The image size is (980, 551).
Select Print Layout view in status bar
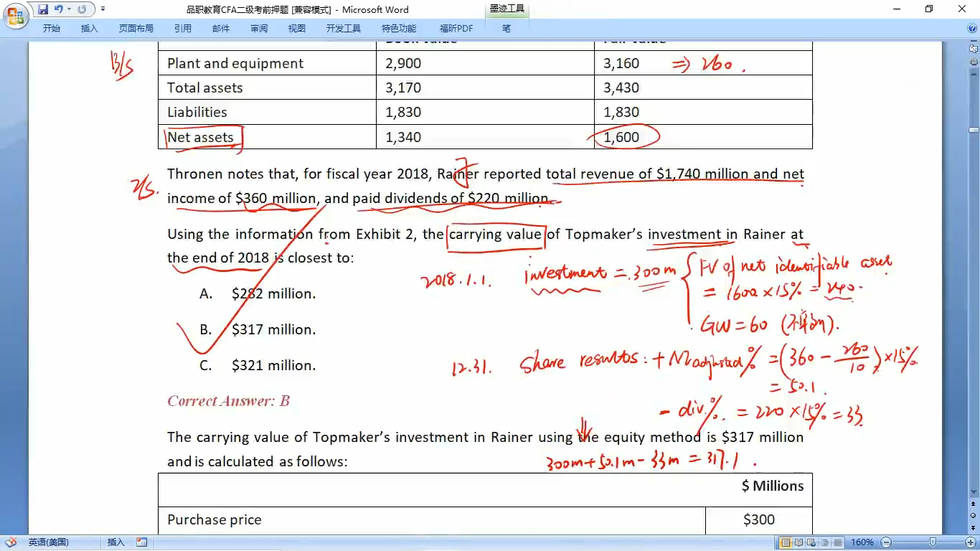click(786, 542)
